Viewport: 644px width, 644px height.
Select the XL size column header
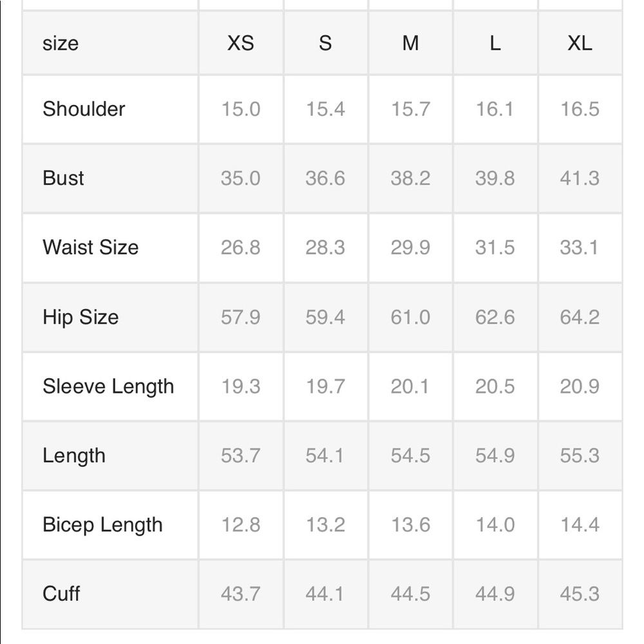pyautogui.click(x=580, y=43)
